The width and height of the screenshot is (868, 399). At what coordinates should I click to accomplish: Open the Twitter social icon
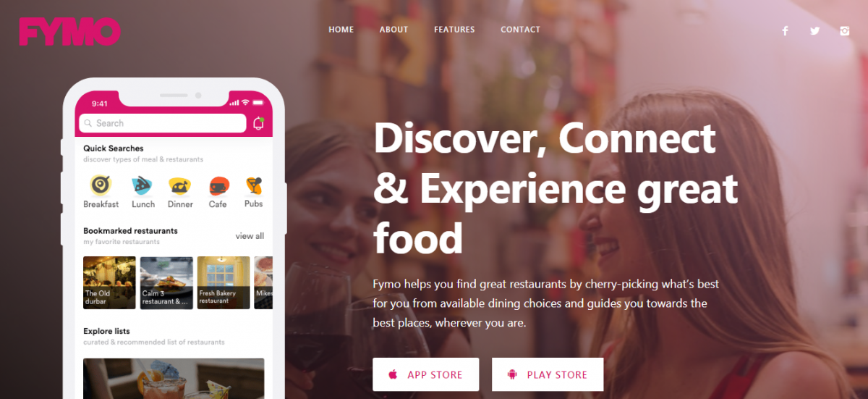(815, 30)
